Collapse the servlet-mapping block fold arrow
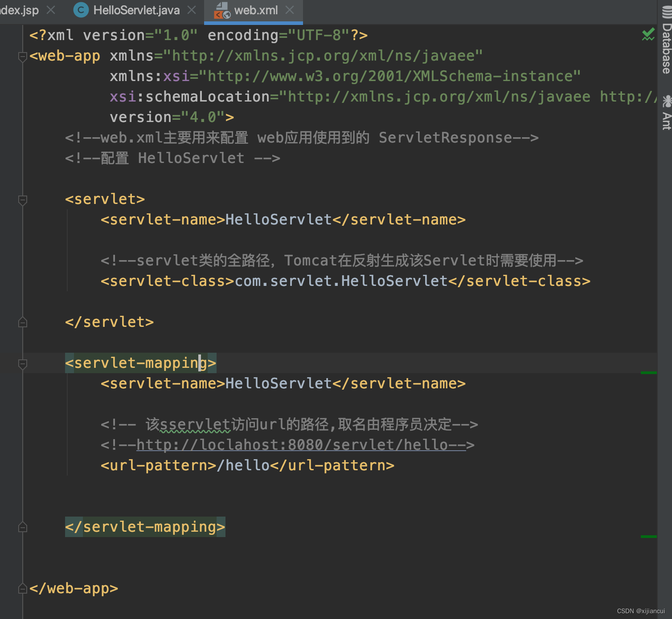 click(22, 364)
